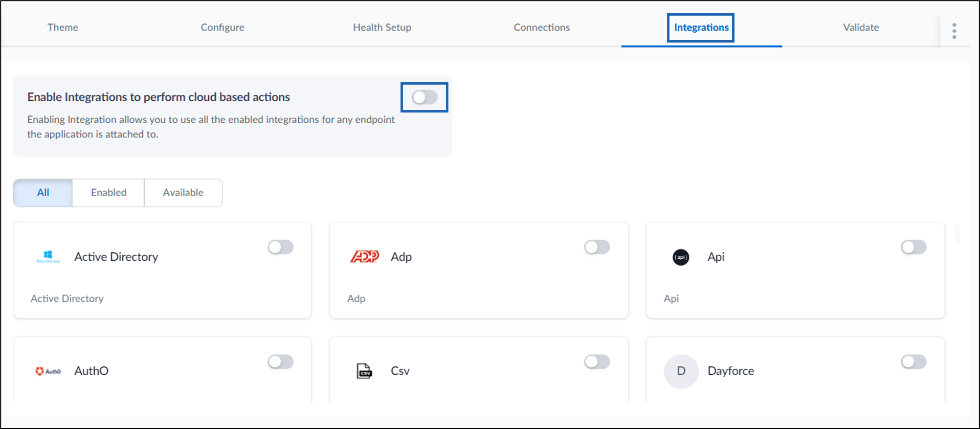
Task: Open the Validate tab
Action: [x=861, y=27]
